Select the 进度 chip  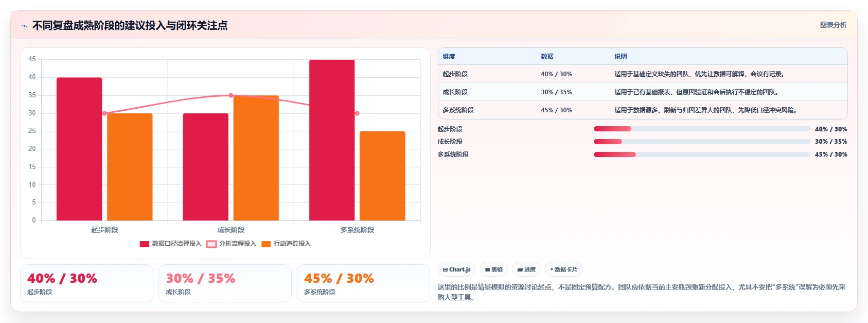pyautogui.click(x=526, y=269)
